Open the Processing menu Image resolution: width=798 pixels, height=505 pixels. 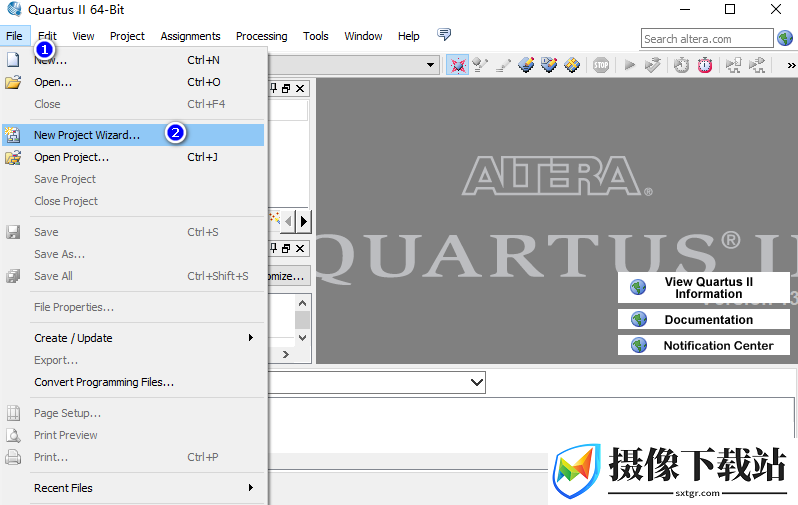click(262, 36)
